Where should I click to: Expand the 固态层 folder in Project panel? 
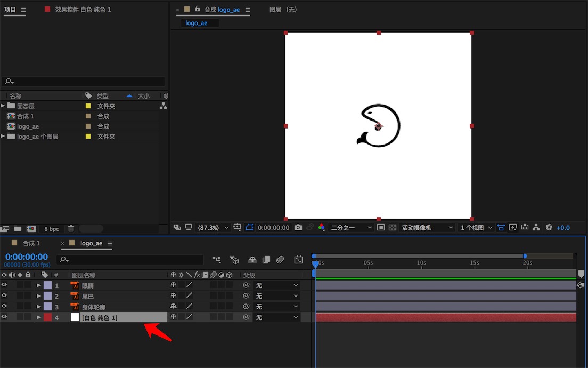point(3,106)
